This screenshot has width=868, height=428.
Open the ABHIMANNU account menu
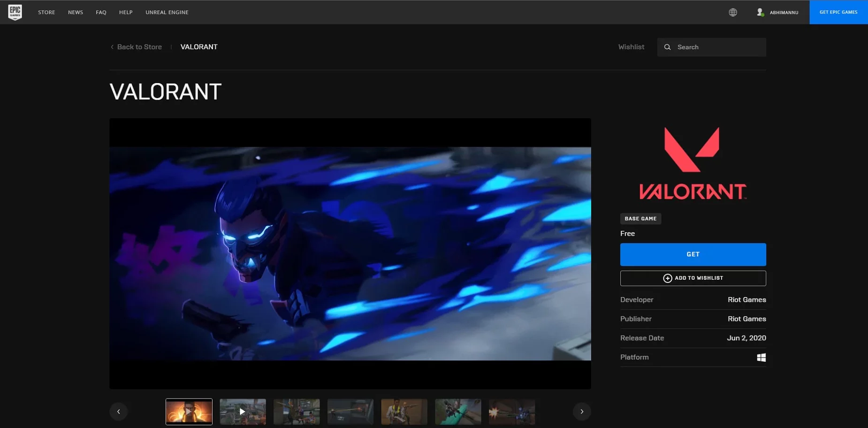point(784,12)
